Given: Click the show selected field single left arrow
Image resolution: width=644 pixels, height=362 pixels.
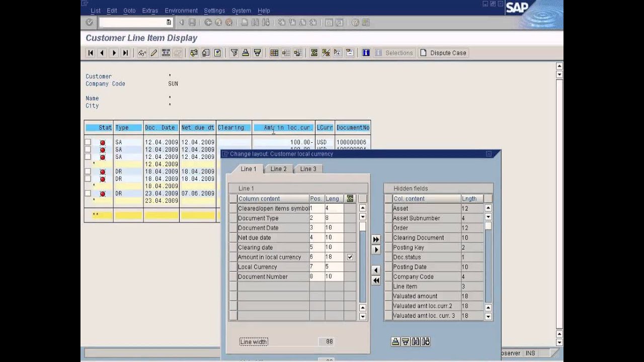Looking at the screenshot, I should pos(376,270).
